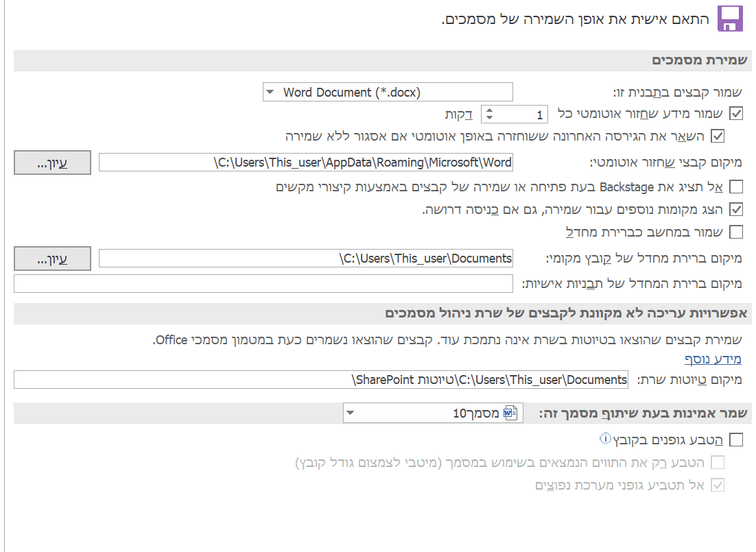Increase AutoRecover minutes with up arrow
756x552 pixels.
point(490,110)
